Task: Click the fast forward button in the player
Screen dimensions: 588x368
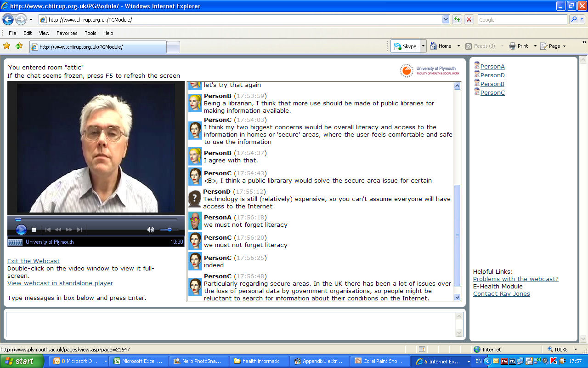Action: (x=69, y=230)
